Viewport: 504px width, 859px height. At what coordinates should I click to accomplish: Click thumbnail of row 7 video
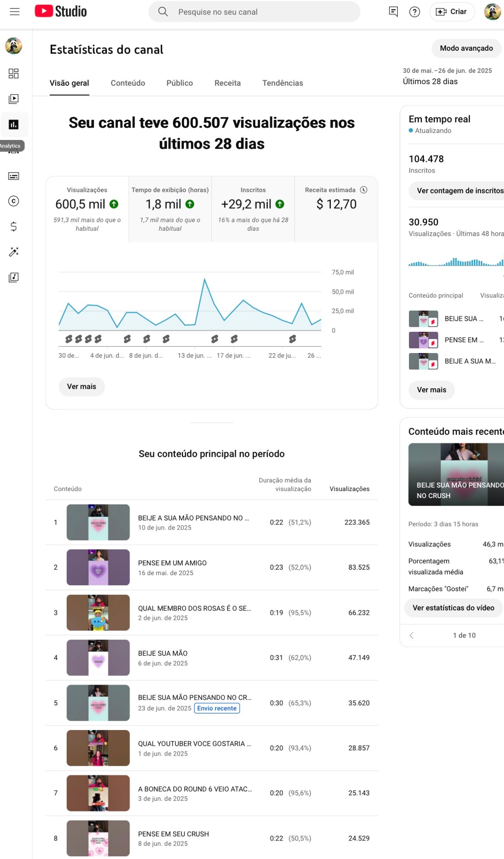coord(98,793)
